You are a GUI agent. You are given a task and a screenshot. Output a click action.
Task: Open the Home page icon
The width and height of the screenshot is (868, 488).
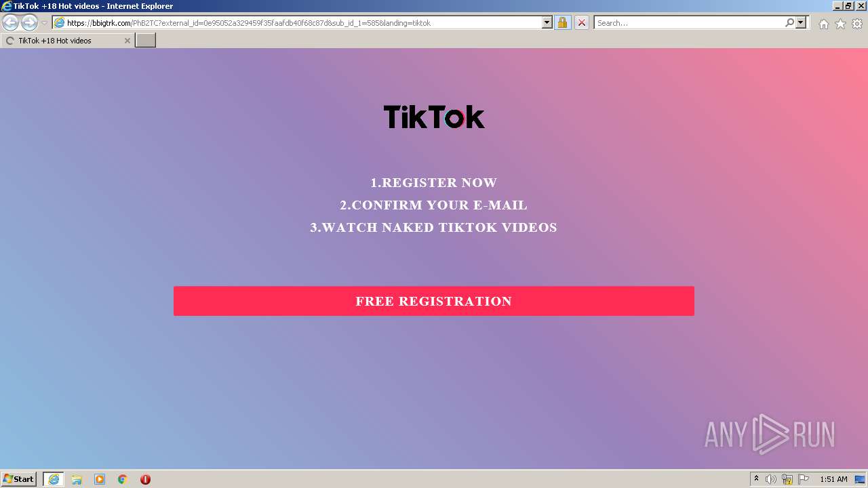(x=823, y=24)
